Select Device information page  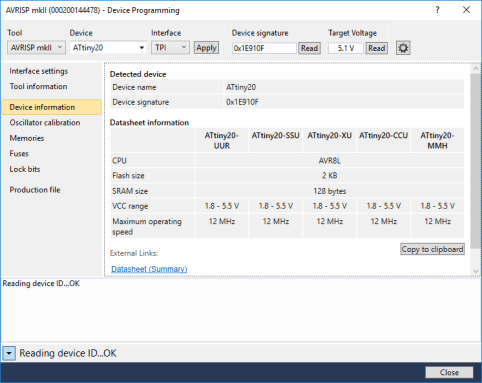coord(51,107)
